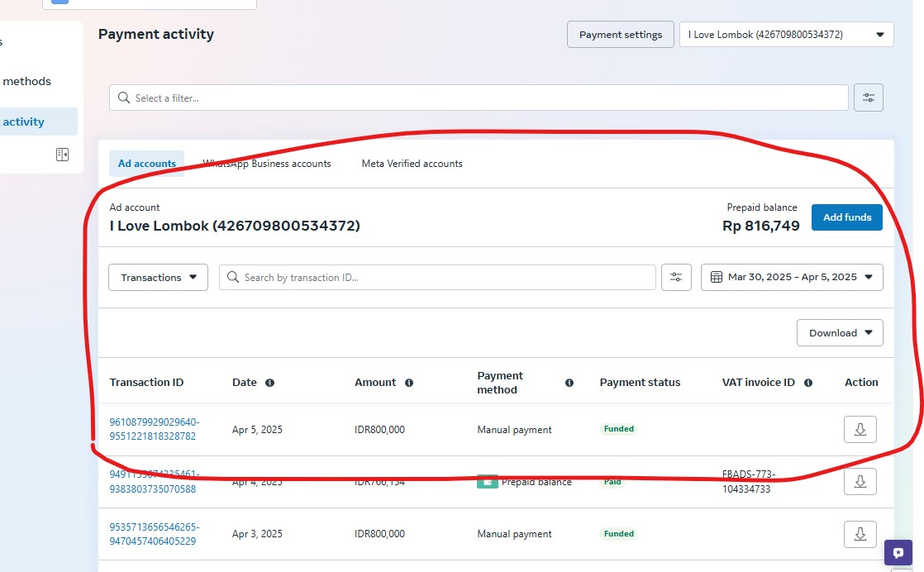The width and height of the screenshot is (924, 572).
Task: Open the Mar 30 – Apr 5, 2025 date range picker
Action: click(791, 278)
